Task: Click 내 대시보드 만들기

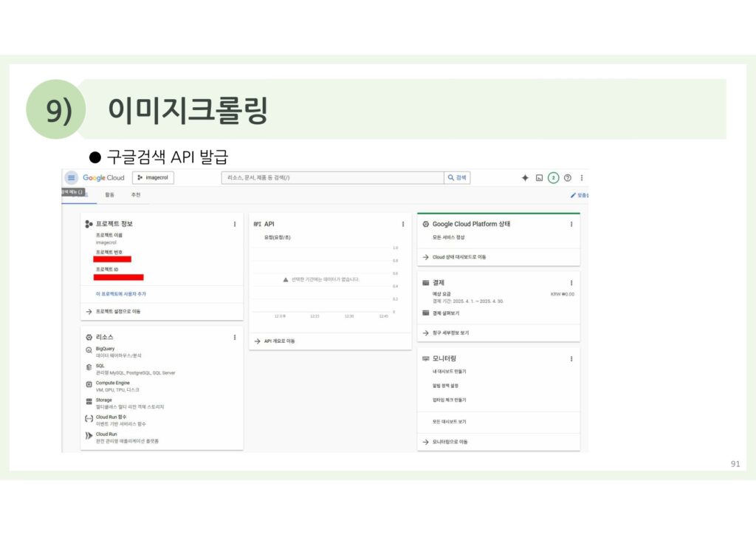Action: tap(450, 372)
